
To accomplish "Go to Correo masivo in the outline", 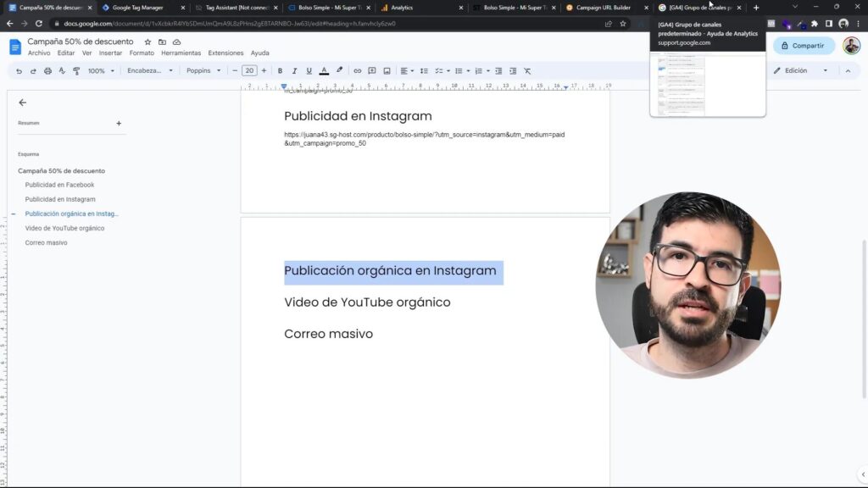I will point(47,242).
